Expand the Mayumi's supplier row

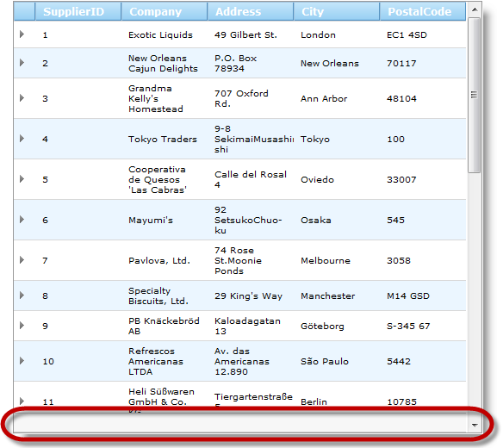click(x=22, y=220)
